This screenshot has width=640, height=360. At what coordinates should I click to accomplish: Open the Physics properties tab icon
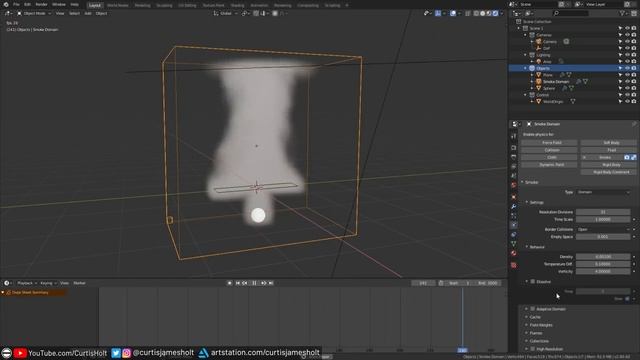click(514, 225)
